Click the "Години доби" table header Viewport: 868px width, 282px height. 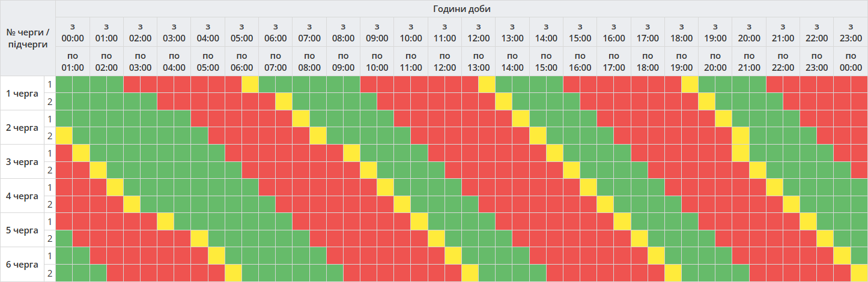point(461,9)
